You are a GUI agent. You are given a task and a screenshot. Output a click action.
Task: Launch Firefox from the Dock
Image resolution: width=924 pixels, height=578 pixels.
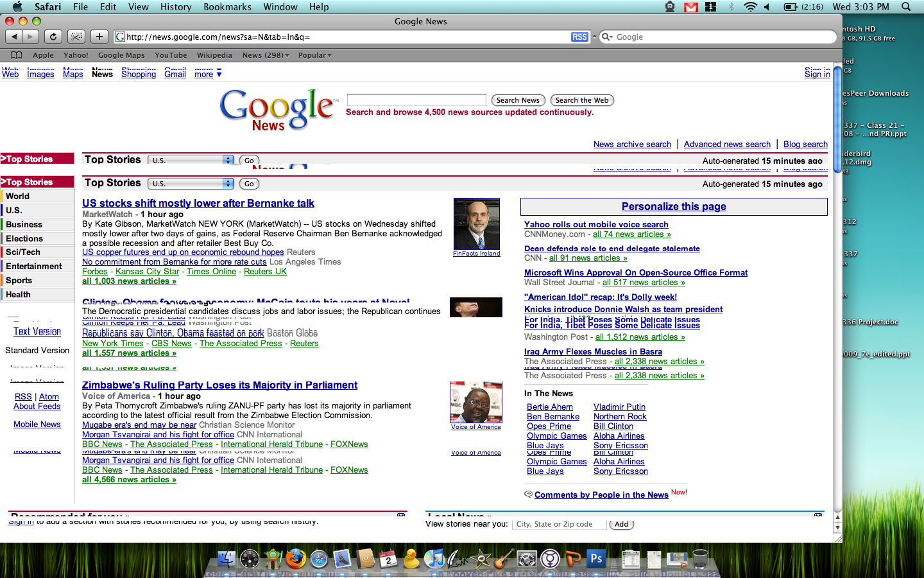296,559
